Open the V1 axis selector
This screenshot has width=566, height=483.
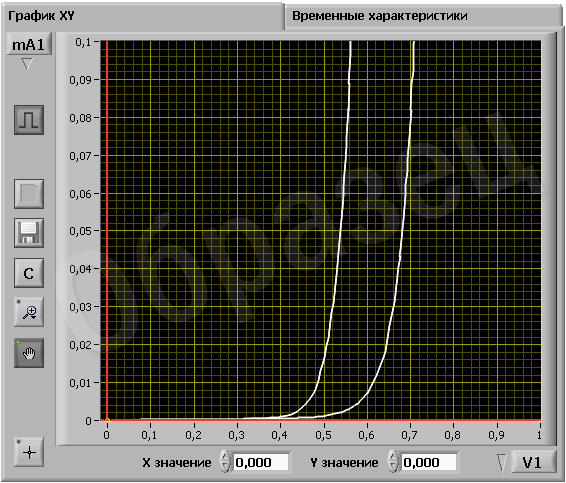(x=533, y=462)
